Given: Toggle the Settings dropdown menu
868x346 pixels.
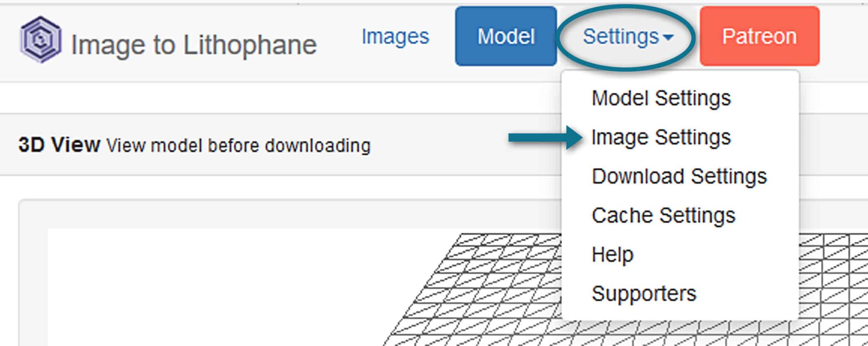Looking at the screenshot, I should [x=621, y=36].
